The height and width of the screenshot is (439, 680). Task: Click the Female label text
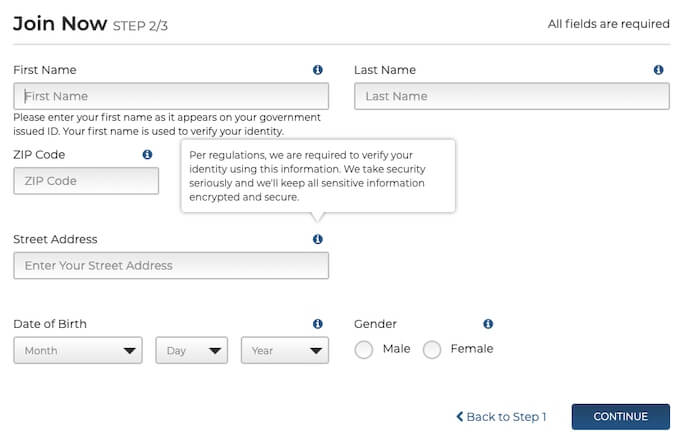472,349
